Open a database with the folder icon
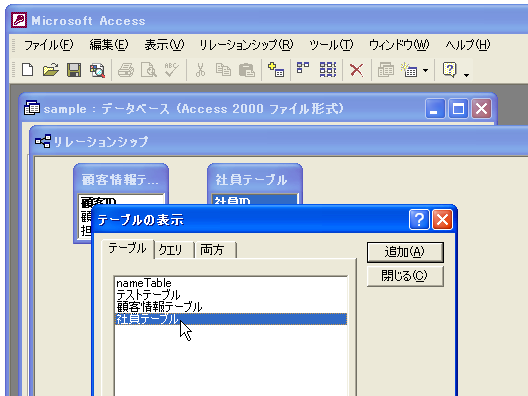528x396 pixels. point(51,70)
